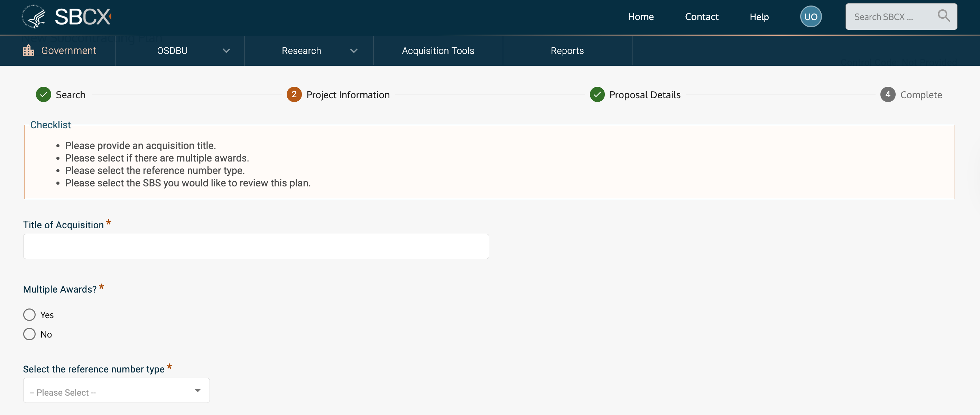The width and height of the screenshot is (980, 415).
Task: Focus the Search SBCX input box
Action: pos(890,17)
